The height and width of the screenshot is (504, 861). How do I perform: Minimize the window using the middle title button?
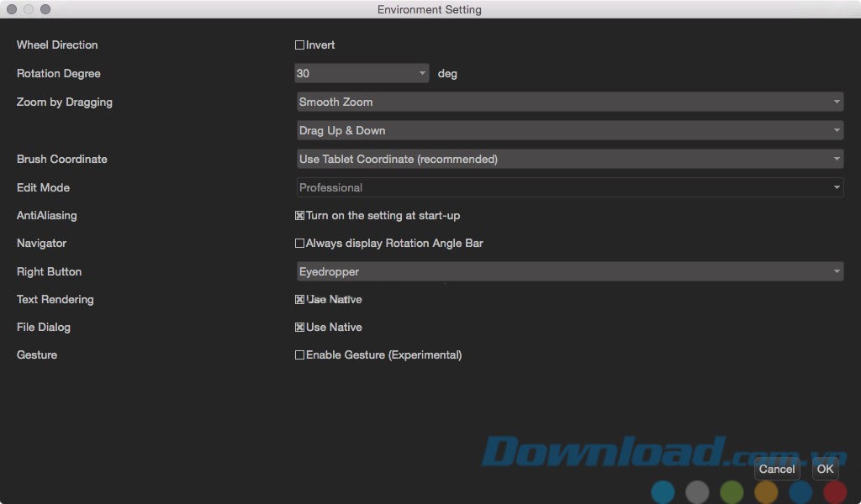(x=29, y=9)
